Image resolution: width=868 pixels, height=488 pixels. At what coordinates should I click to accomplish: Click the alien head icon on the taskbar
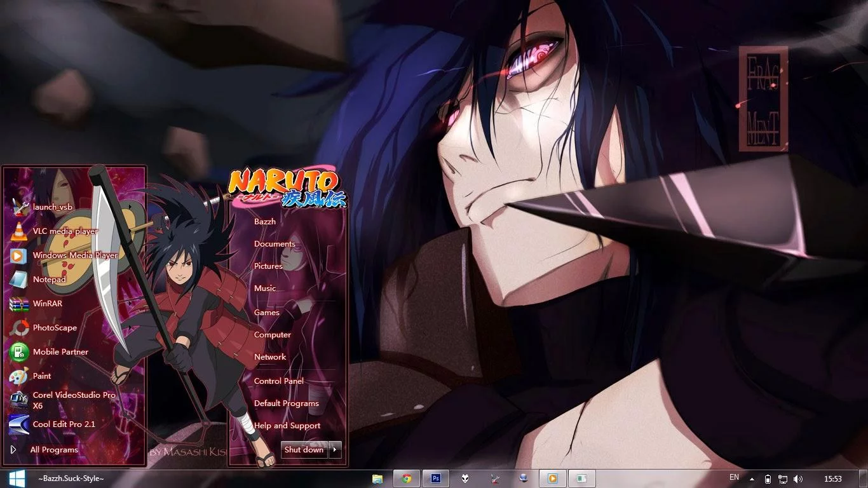[466, 478]
